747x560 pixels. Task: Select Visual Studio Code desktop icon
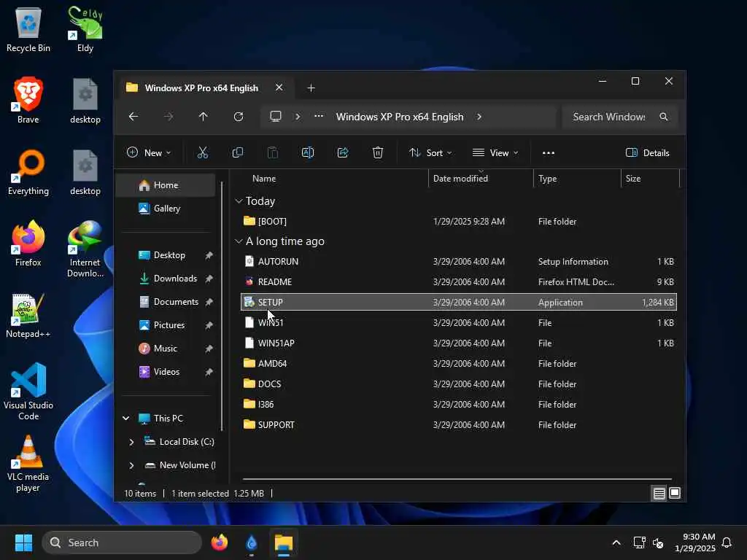(28, 392)
